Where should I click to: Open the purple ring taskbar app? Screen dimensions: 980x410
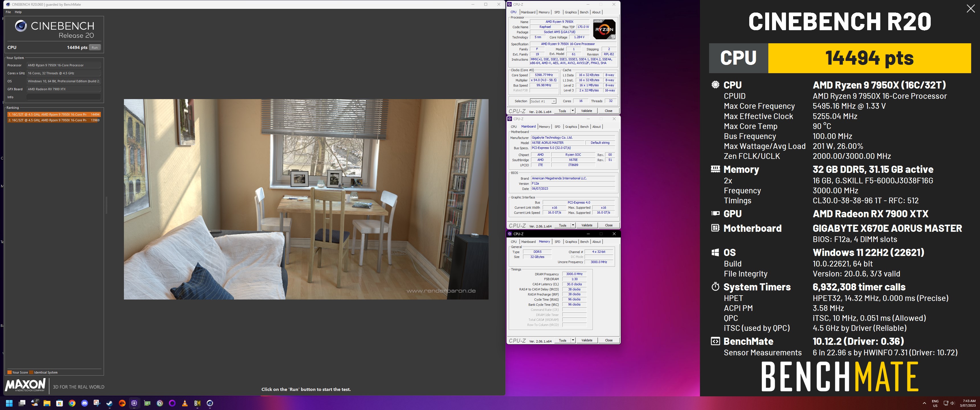[172, 403]
